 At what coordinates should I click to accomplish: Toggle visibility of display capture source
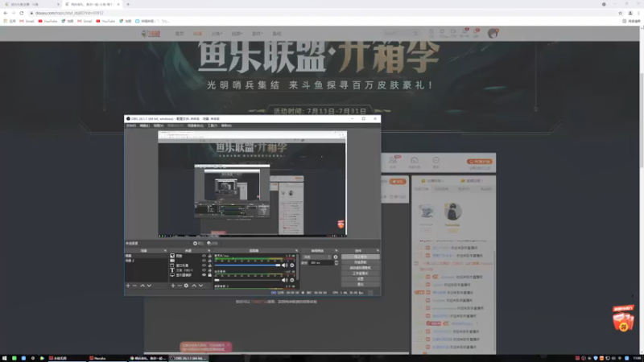pos(204,275)
